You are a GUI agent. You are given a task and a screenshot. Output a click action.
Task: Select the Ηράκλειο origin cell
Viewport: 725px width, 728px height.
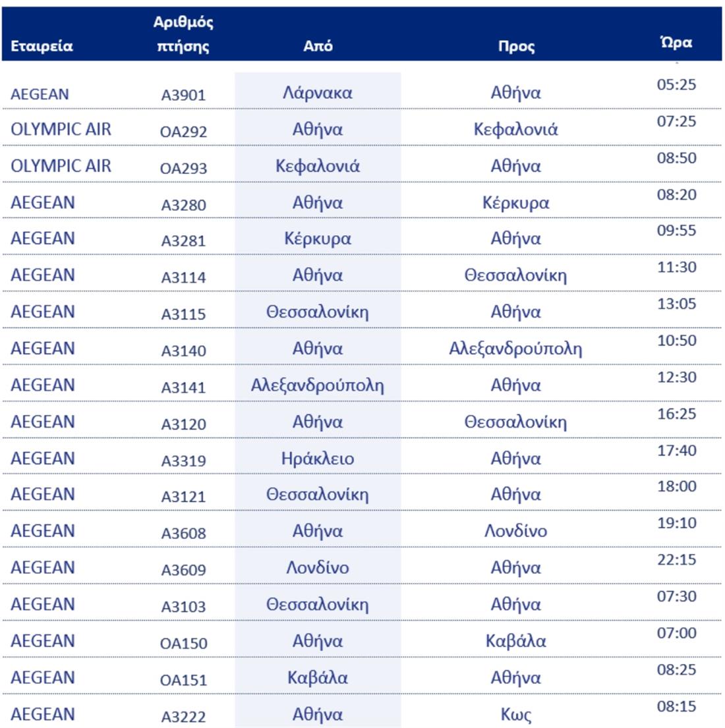(318, 459)
